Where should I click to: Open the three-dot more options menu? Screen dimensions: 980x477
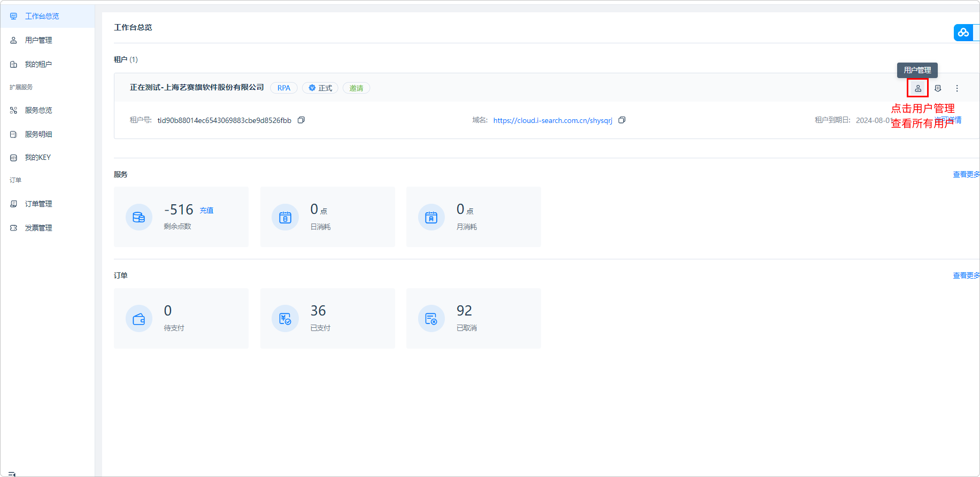pyautogui.click(x=957, y=88)
